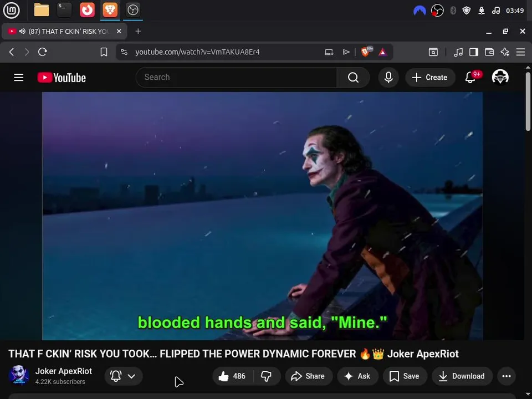Viewport: 532px width, 399px height.
Task: Open the shield security tray icon
Action: 467,11
